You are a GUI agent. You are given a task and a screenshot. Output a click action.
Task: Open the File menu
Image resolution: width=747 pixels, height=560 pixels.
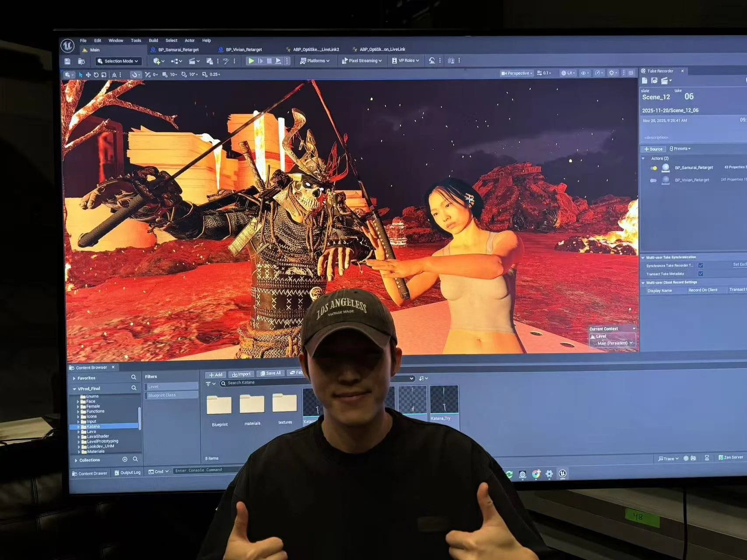pos(83,41)
